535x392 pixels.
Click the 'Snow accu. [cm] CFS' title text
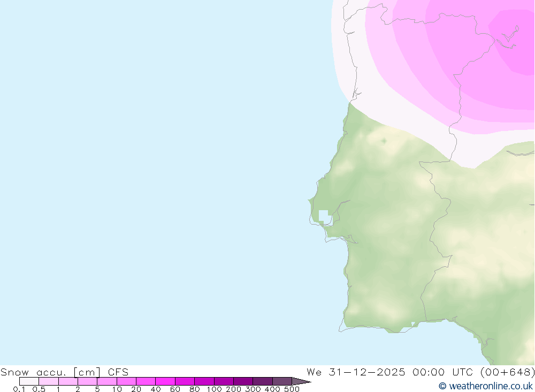coord(65,372)
